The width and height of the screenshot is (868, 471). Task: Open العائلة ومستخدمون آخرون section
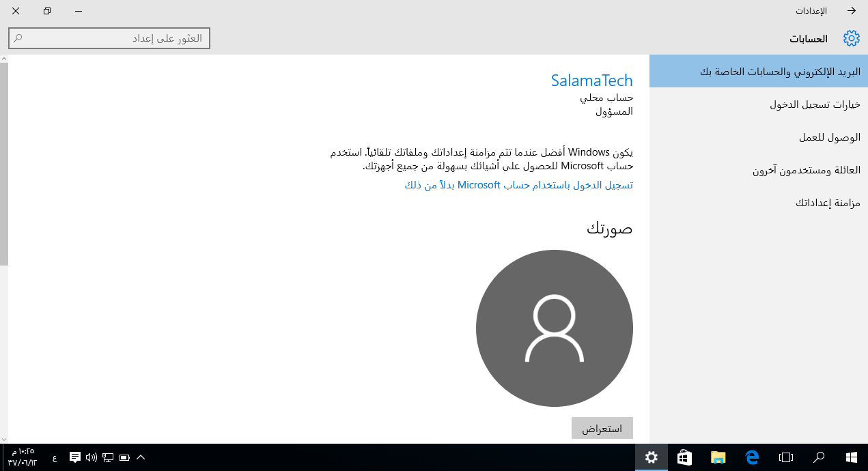(x=759, y=170)
